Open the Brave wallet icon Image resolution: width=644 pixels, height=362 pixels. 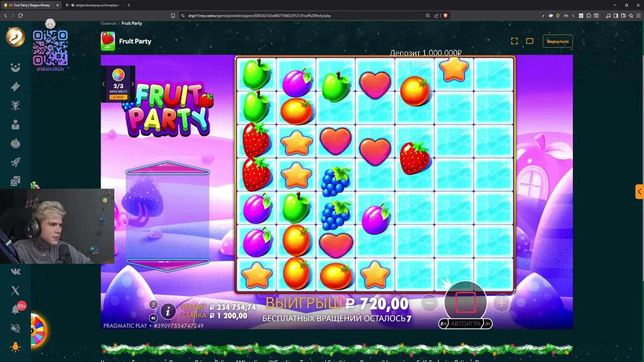[623, 16]
